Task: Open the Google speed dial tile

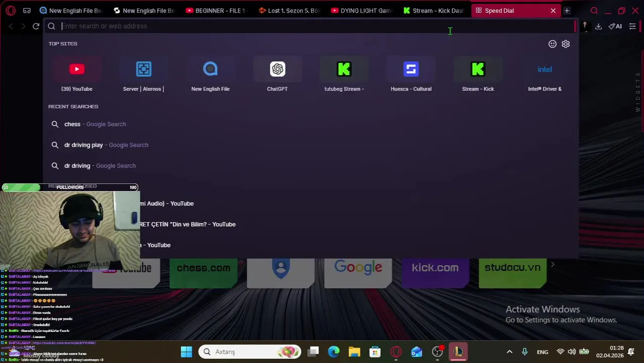Action: (x=358, y=273)
